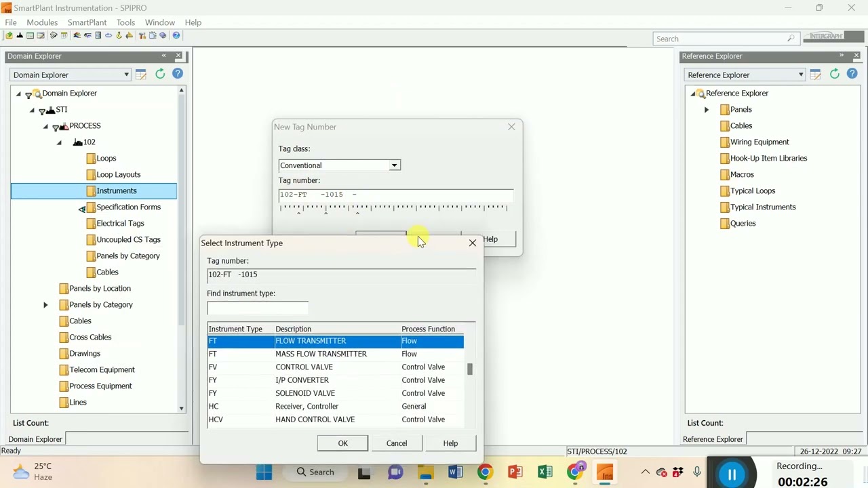Open the Domain Explorer combo box
The image size is (868, 488).
(x=71, y=75)
